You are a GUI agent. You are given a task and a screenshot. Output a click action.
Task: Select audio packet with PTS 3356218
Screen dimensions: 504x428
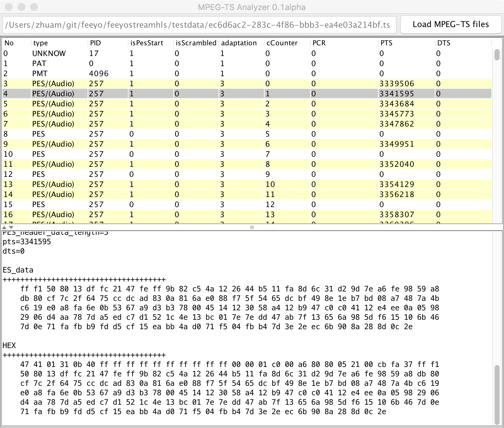(x=247, y=194)
